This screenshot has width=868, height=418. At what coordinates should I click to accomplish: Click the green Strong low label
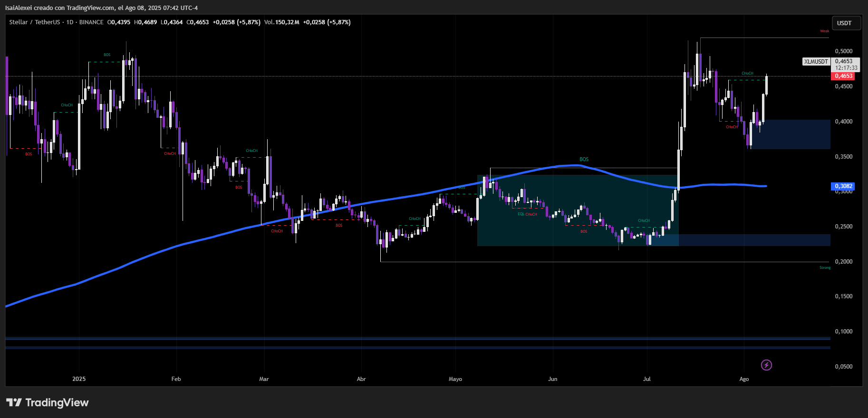tap(825, 268)
